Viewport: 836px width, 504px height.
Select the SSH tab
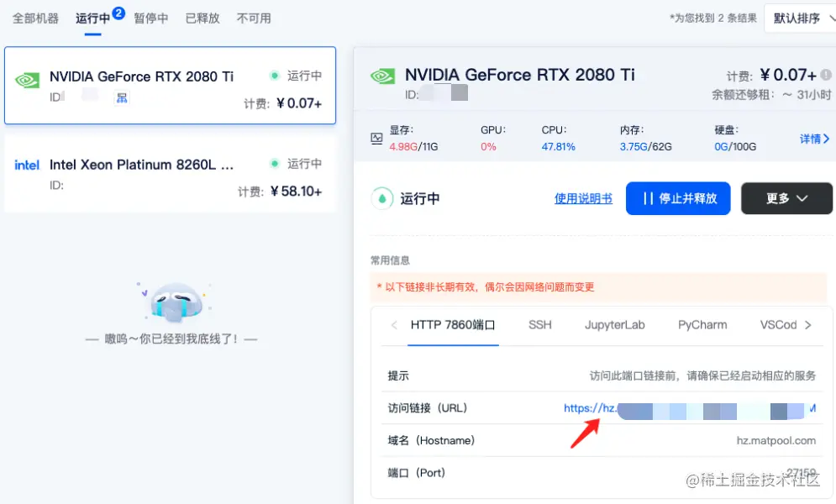click(x=540, y=325)
